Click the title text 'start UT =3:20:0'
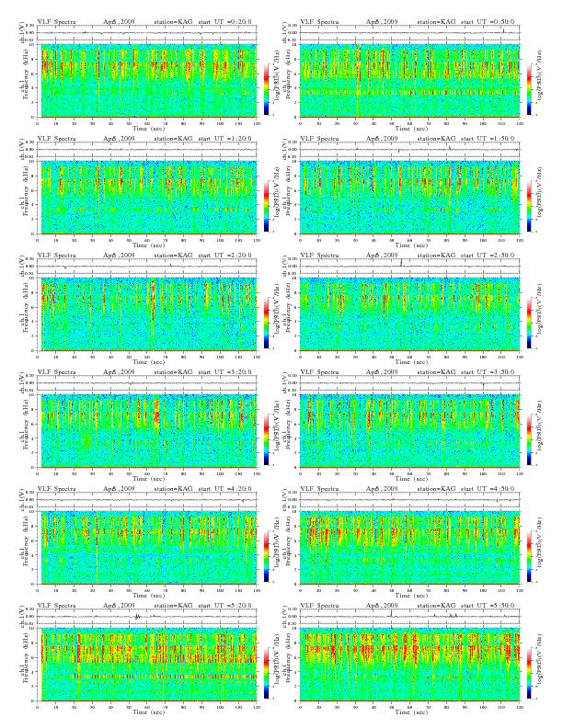 click(224, 372)
